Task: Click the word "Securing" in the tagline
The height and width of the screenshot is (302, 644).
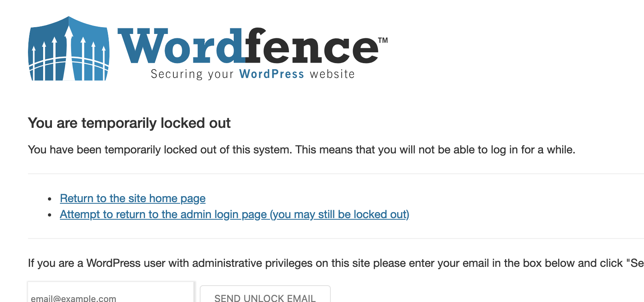Action: [177, 74]
